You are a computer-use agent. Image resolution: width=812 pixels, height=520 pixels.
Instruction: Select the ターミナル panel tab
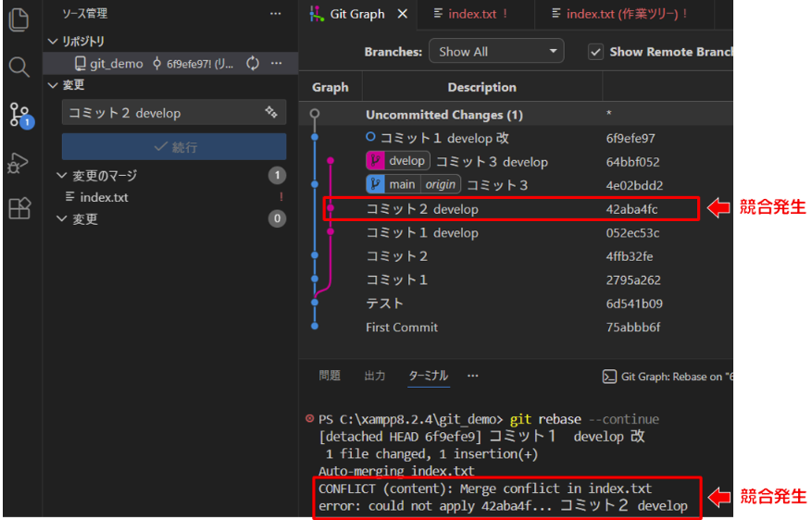coord(428,376)
